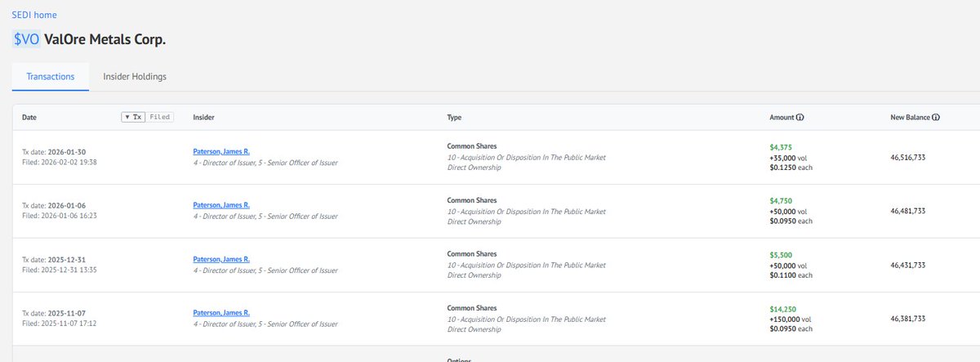Sort by Filed date toggle
The height and width of the screenshot is (362, 980).
tap(160, 117)
